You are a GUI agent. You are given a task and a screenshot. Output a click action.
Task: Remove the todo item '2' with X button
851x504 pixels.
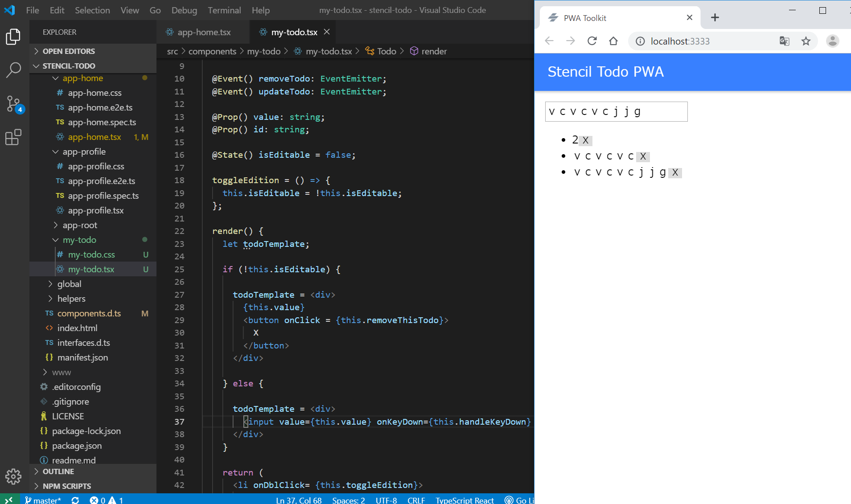[x=586, y=140]
